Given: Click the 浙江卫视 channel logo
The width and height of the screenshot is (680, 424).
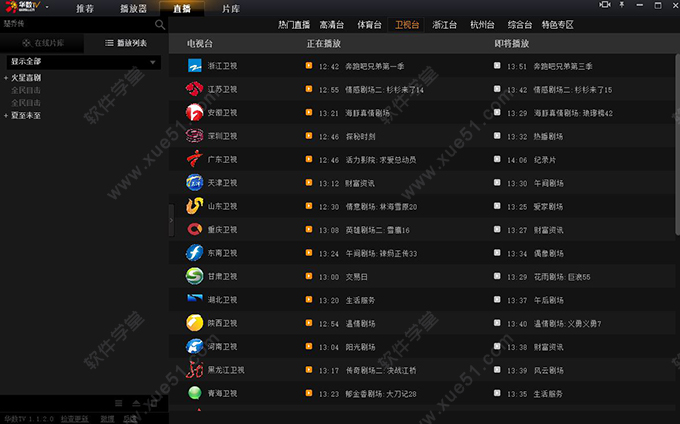Looking at the screenshot, I should pos(195,66).
